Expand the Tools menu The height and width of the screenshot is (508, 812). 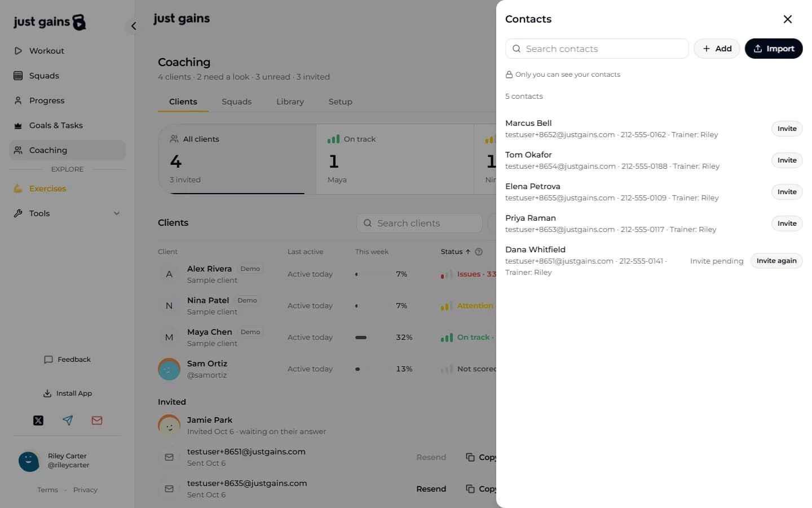(67, 213)
